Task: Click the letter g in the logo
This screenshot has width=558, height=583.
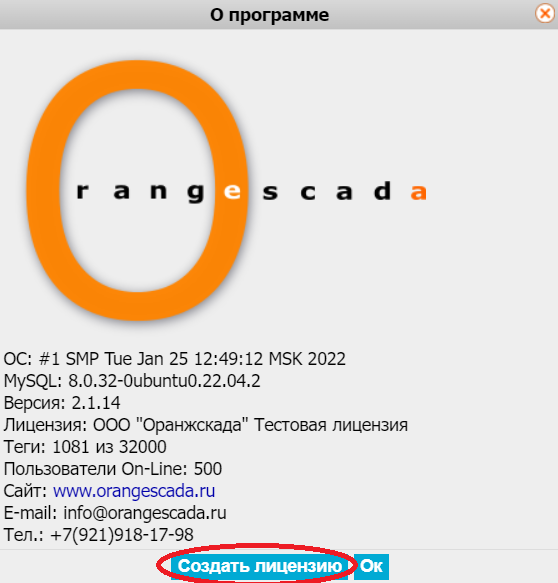Action: 196,193
